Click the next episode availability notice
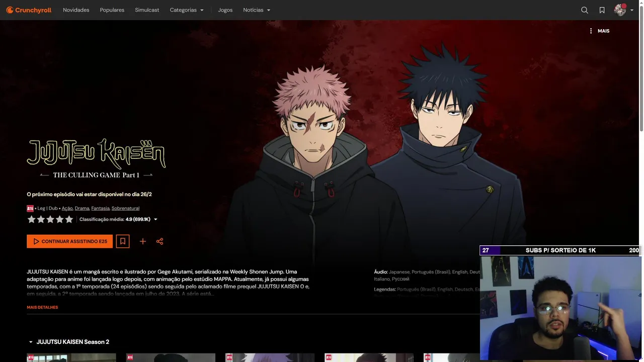 pyautogui.click(x=89, y=194)
